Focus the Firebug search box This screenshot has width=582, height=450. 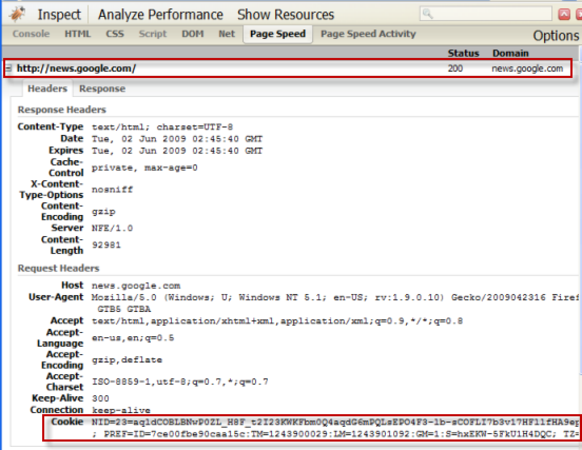tap(486, 14)
